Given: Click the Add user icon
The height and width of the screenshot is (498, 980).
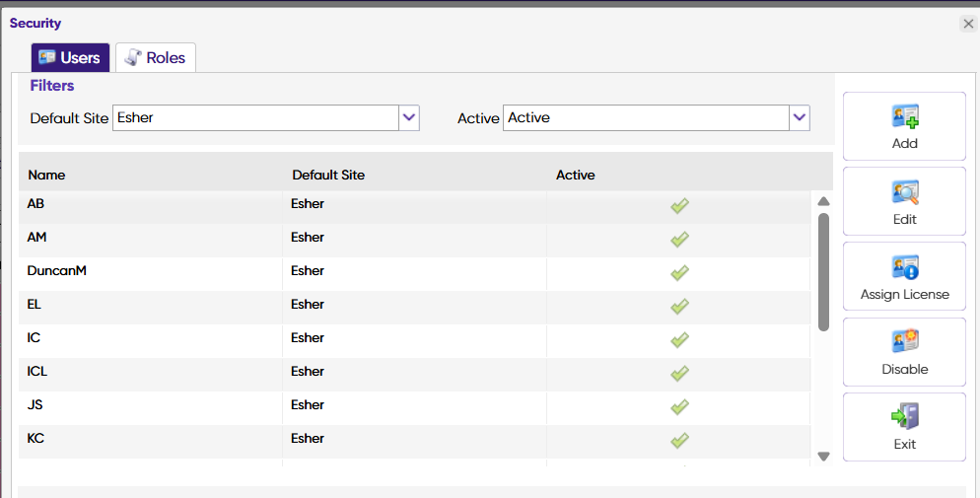Looking at the screenshot, I should click(905, 116).
